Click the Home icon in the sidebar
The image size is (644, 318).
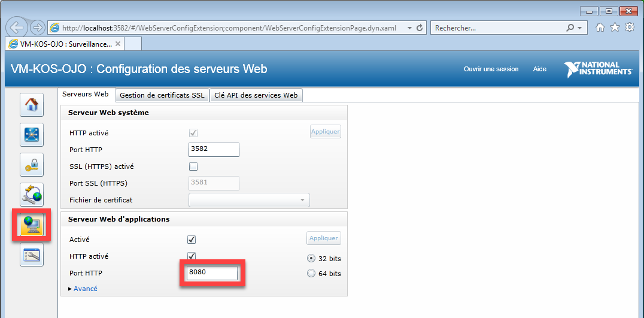[32, 104]
